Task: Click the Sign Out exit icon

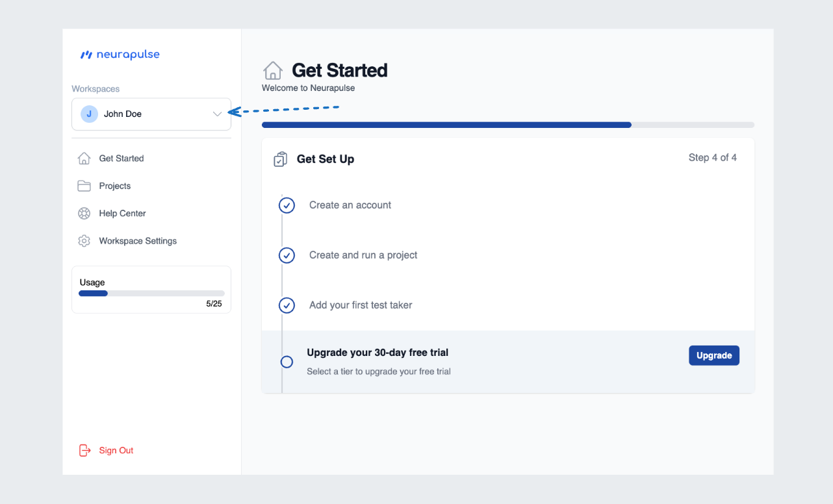Action: (x=84, y=450)
